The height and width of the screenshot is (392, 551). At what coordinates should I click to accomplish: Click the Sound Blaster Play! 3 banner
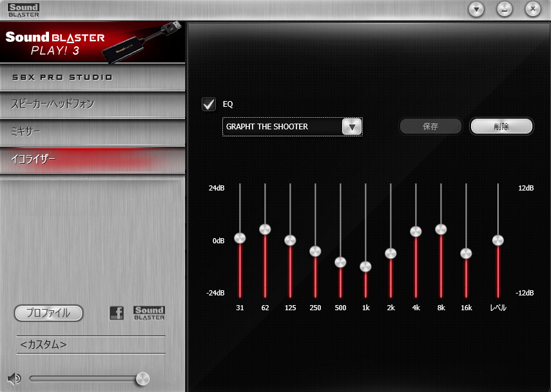click(92, 42)
